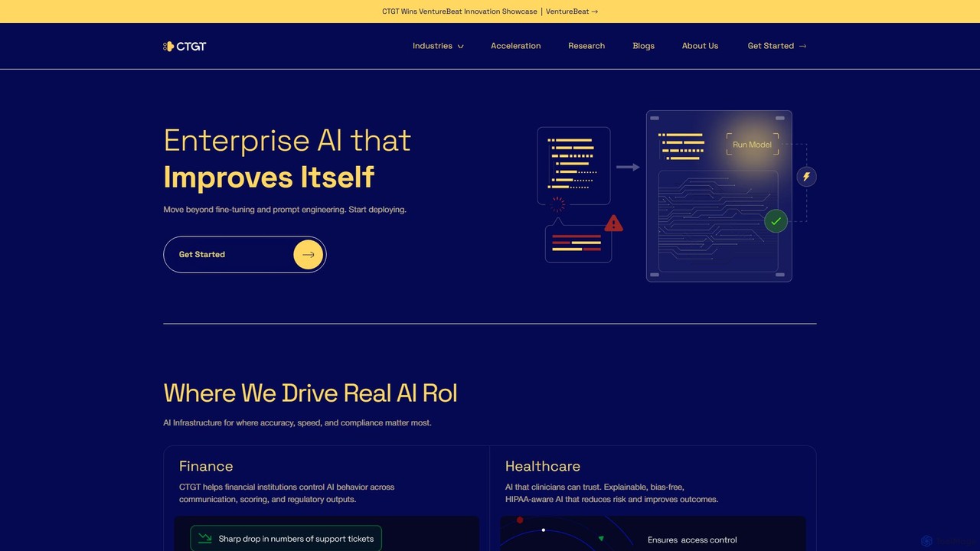Click the "Enterprise AI that" heading line
Image resolution: width=980 pixels, height=551 pixels.
click(x=287, y=141)
